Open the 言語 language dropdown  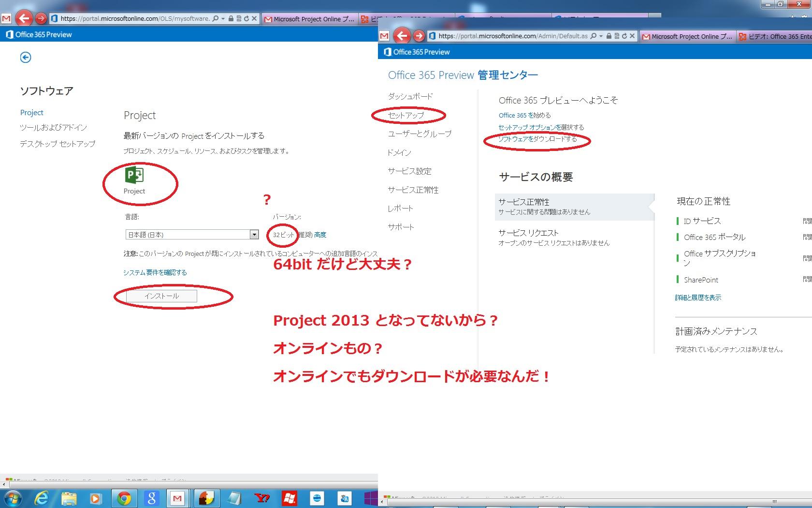click(x=192, y=235)
